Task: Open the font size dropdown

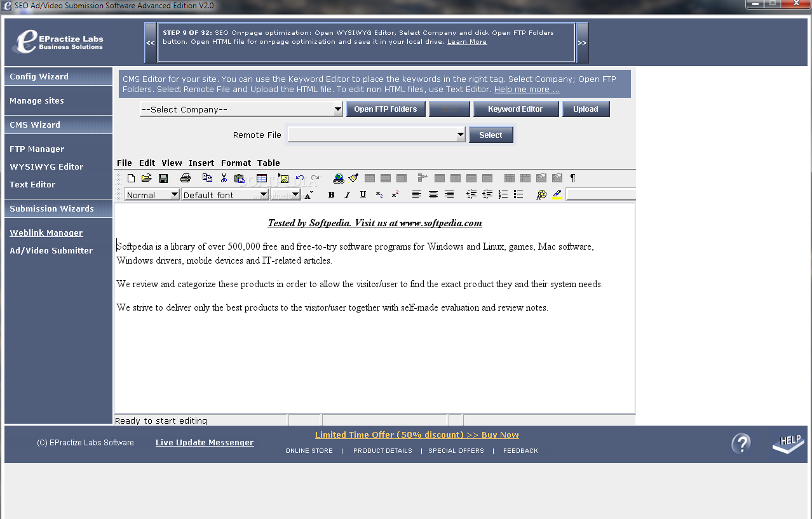Action: [x=285, y=195]
